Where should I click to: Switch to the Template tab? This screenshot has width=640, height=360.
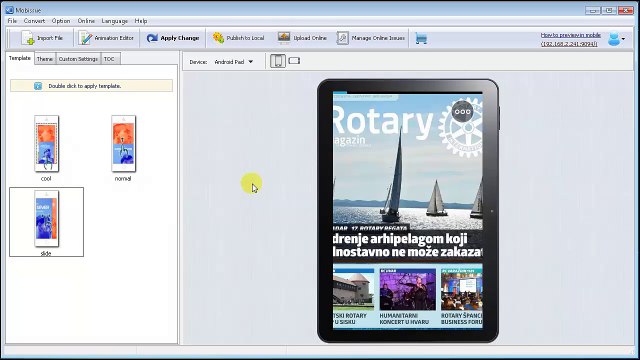[20, 58]
